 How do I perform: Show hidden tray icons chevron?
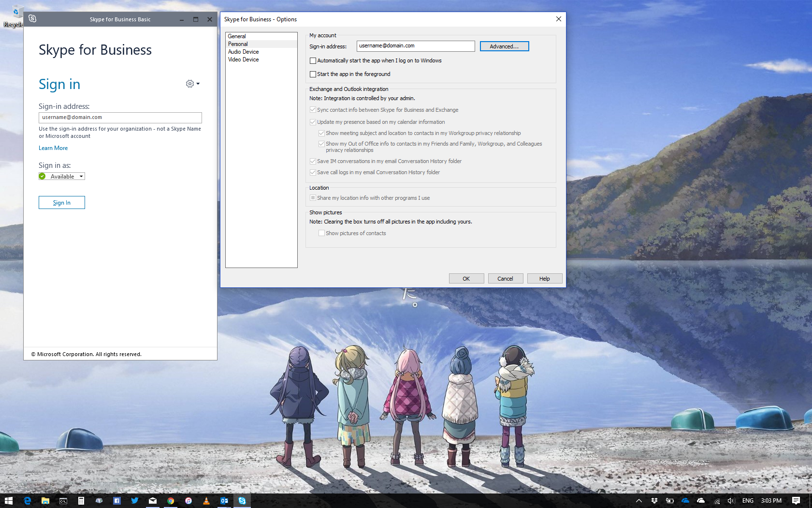pyautogui.click(x=638, y=501)
